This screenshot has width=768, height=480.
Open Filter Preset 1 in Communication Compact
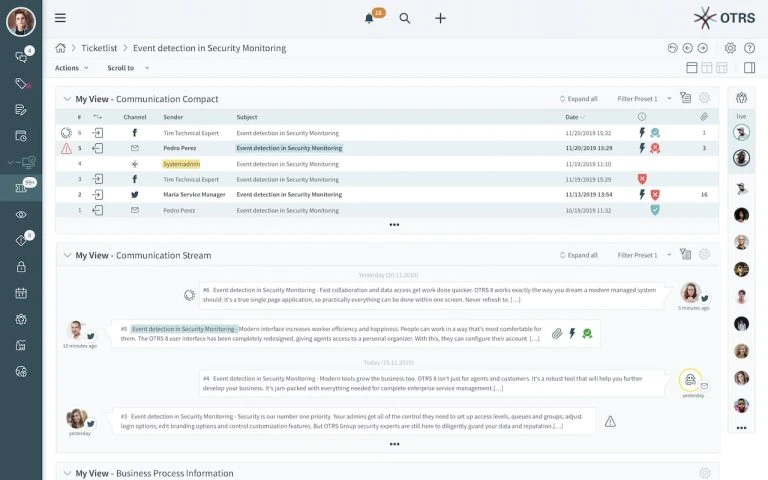644,99
